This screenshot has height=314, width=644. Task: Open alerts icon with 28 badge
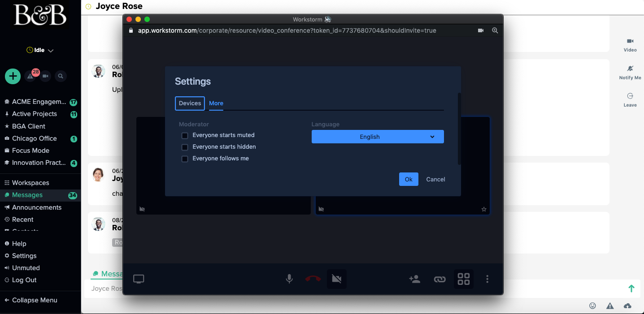coord(30,76)
